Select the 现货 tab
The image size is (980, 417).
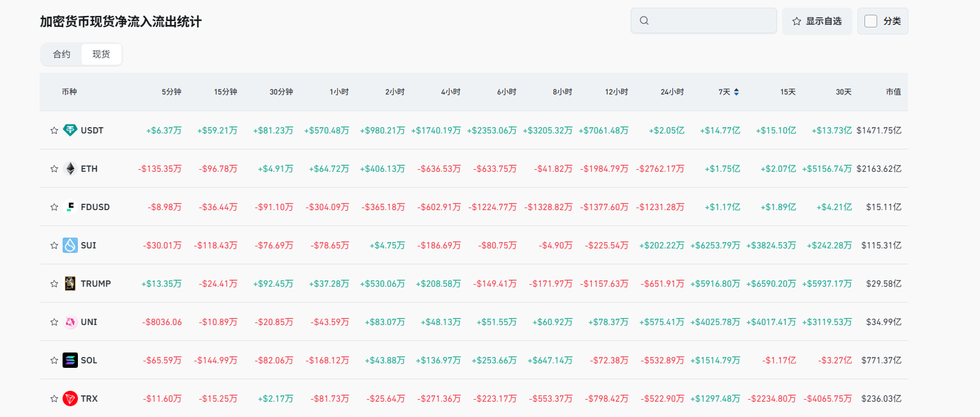pos(101,54)
